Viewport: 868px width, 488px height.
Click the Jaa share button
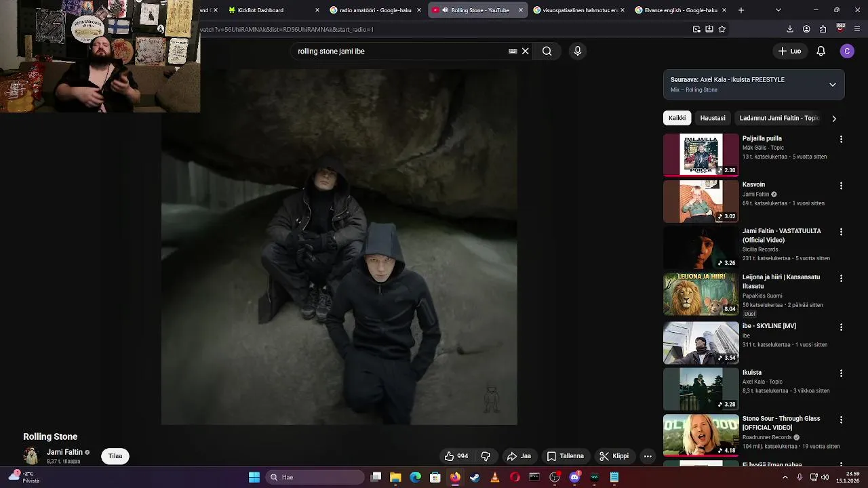pos(519,456)
